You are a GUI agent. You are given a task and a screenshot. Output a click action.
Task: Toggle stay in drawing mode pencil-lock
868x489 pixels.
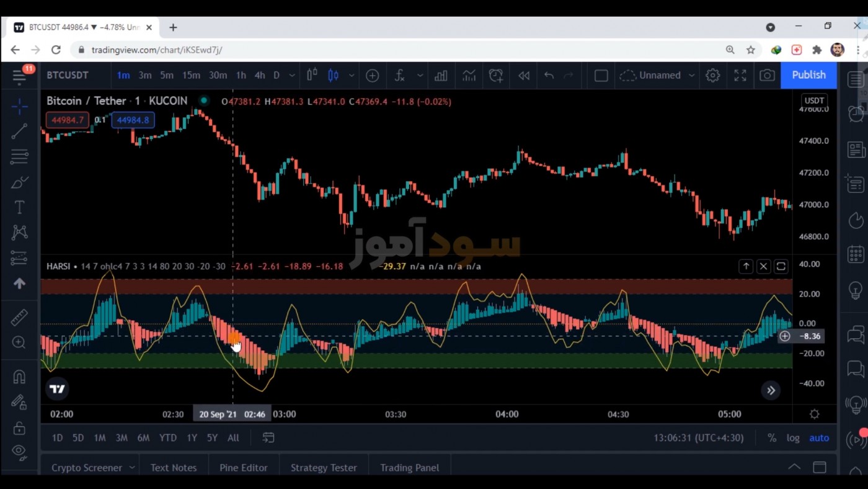click(x=19, y=402)
